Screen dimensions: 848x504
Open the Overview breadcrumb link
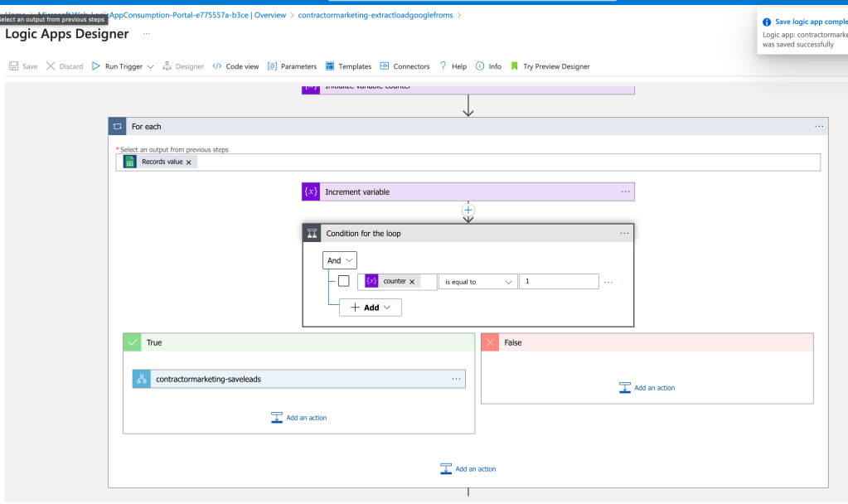pos(270,15)
